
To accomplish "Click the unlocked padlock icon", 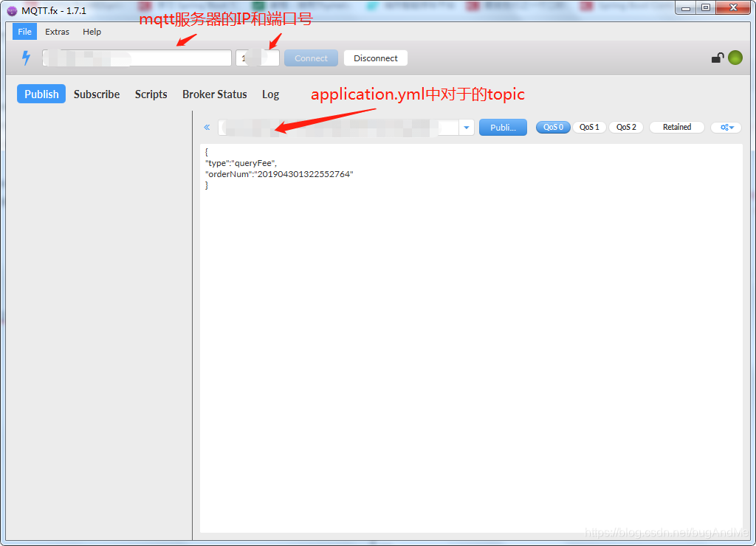I will pyautogui.click(x=718, y=58).
